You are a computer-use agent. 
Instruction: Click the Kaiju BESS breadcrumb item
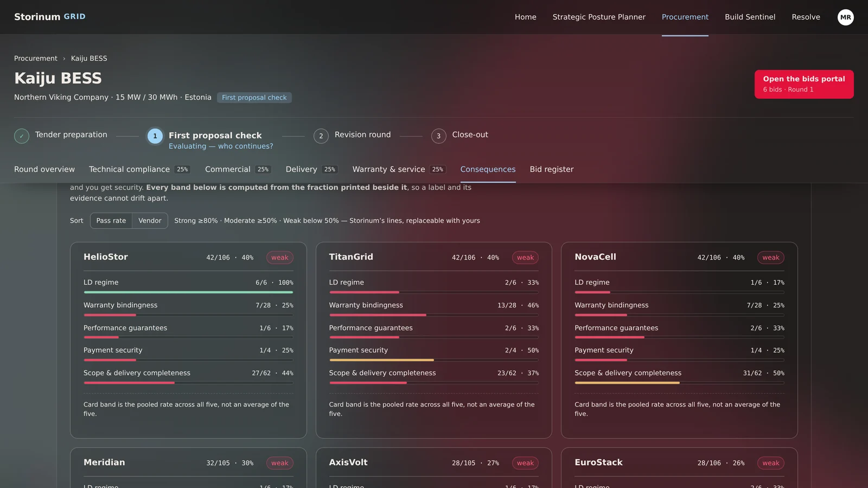coord(89,59)
